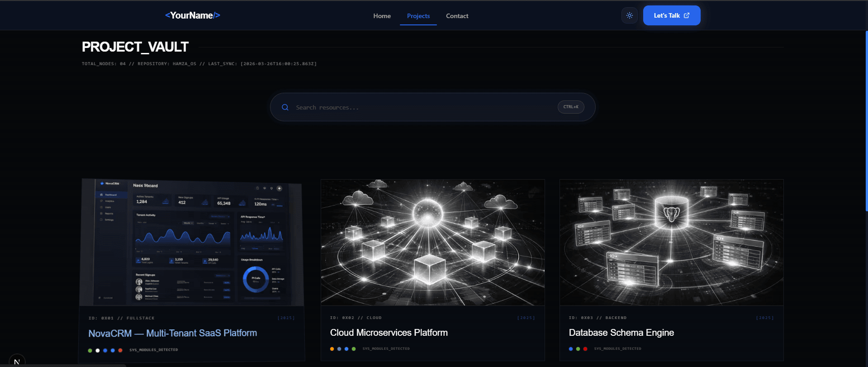
Task: Click the CTRL+K shortcut badge
Action: pyautogui.click(x=571, y=107)
